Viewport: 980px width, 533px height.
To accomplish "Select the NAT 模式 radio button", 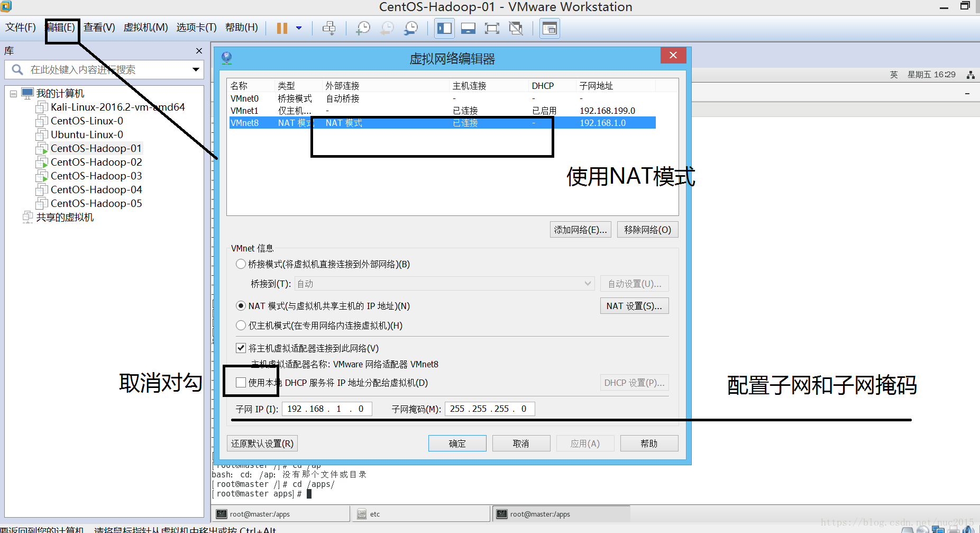I will (x=241, y=305).
